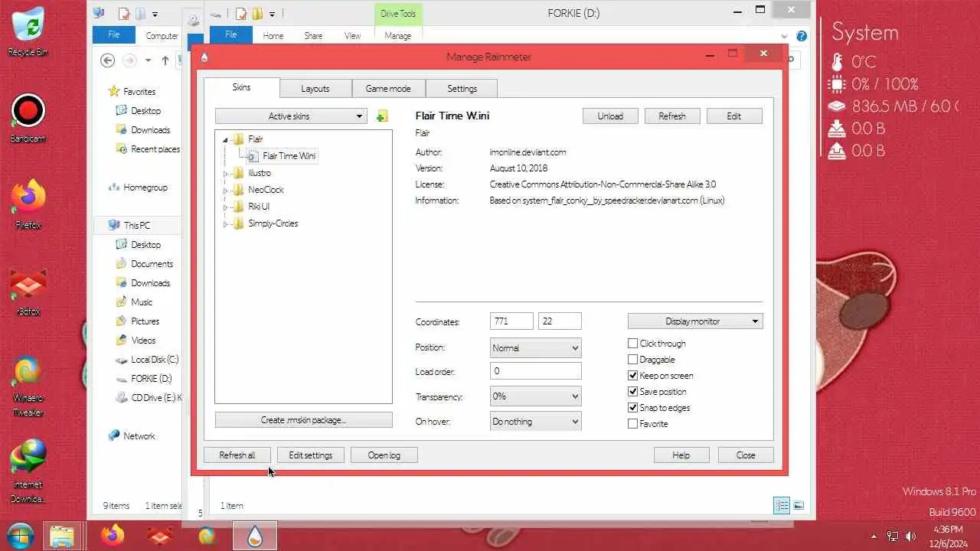Open the Manage ribbon tab
980x551 pixels.
click(x=397, y=36)
